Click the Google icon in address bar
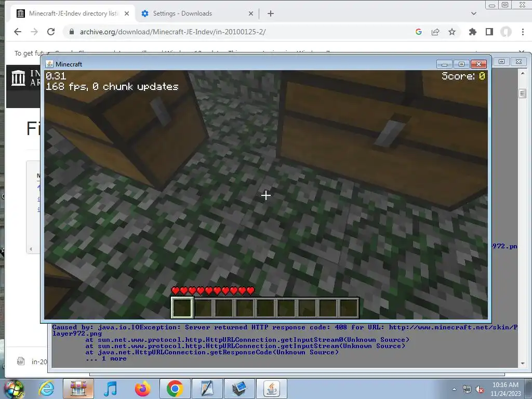Image resolution: width=532 pixels, height=399 pixels. click(x=419, y=32)
